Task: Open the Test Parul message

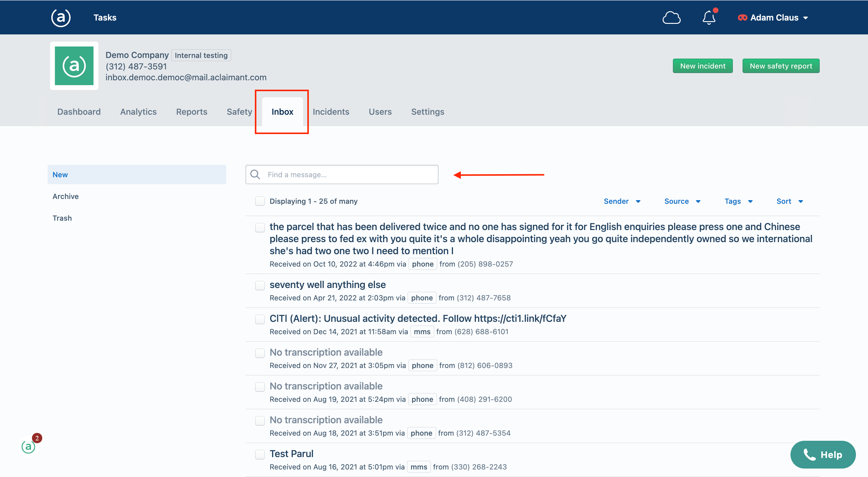Action: tap(291, 453)
